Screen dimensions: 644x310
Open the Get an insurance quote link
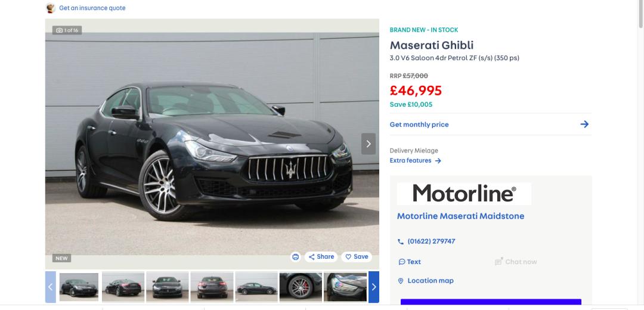[x=92, y=8]
